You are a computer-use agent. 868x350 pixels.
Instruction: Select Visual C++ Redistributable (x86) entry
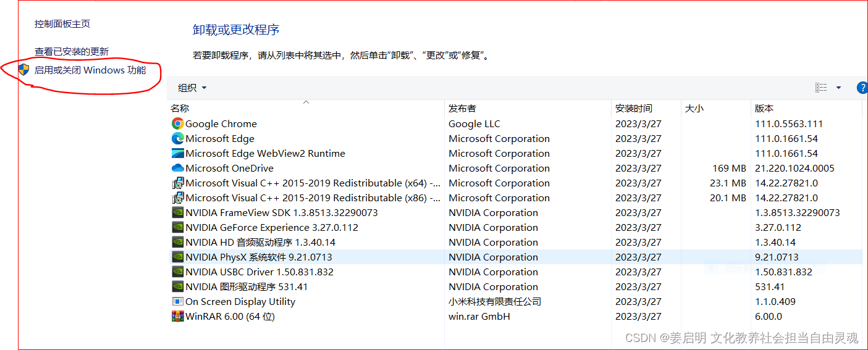click(313, 198)
